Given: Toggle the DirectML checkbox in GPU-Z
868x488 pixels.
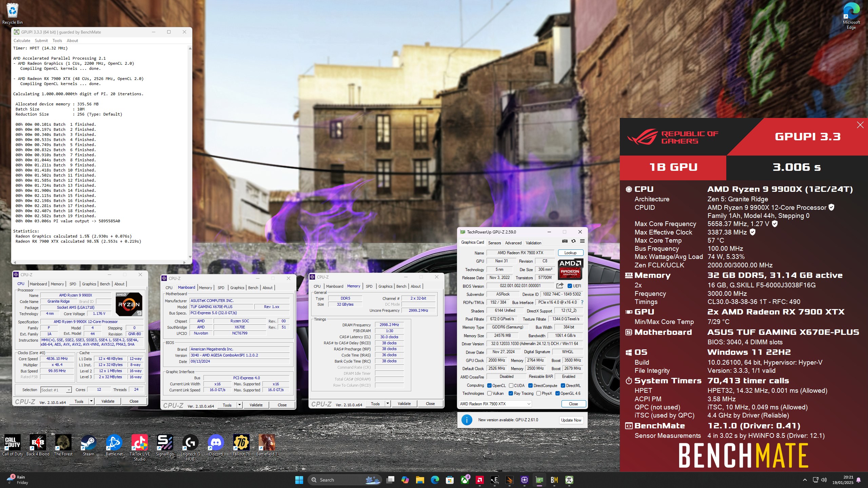Looking at the screenshot, I should click(563, 386).
